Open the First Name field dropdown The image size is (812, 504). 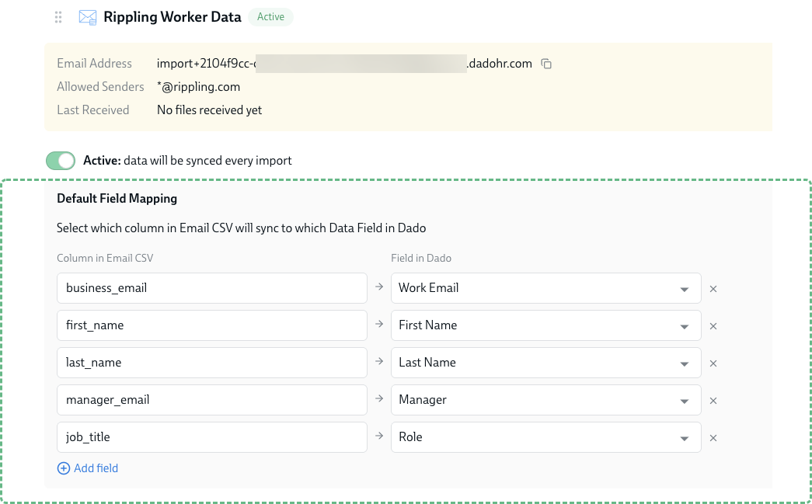click(545, 325)
